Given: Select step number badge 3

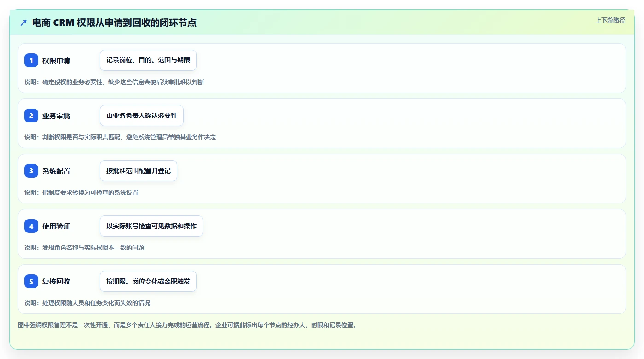Looking at the screenshot, I should [31, 171].
